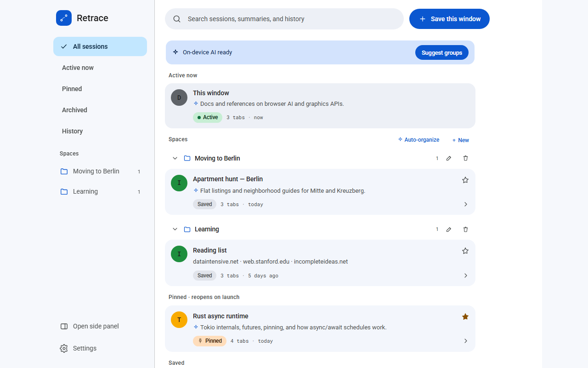Unpin the Rust async runtime star
The width and height of the screenshot is (588, 368).
pyautogui.click(x=465, y=316)
